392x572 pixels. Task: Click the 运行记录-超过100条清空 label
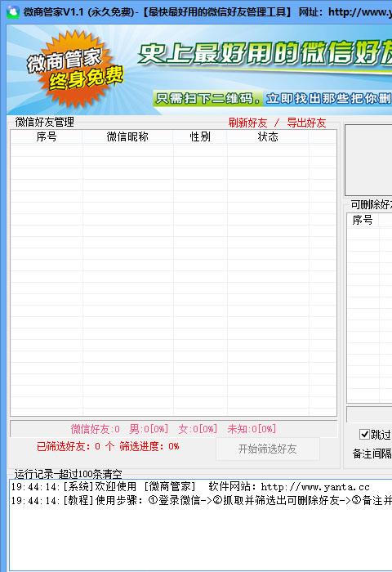68,474
